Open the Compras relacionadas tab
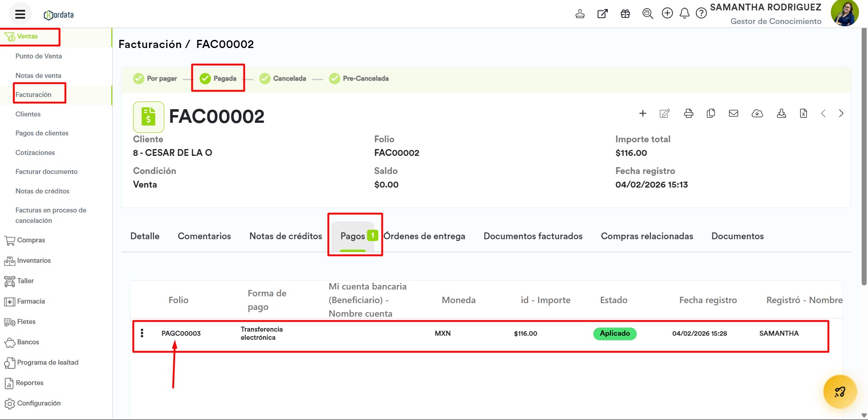Screen dimensions: 868x420 click(647, 236)
